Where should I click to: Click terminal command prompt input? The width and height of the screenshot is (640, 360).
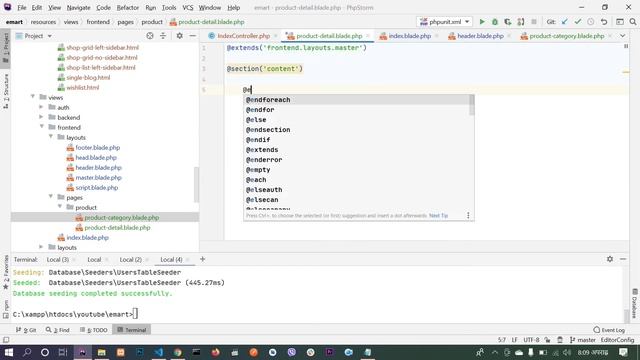point(136,314)
